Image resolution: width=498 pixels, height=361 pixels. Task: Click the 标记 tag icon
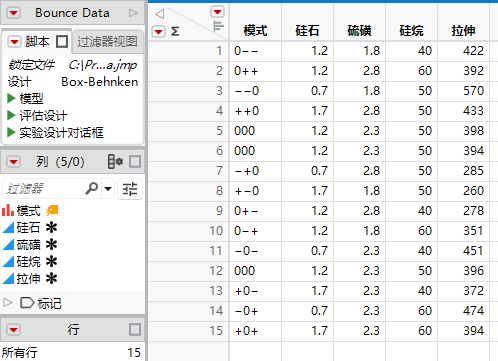pos(27,303)
